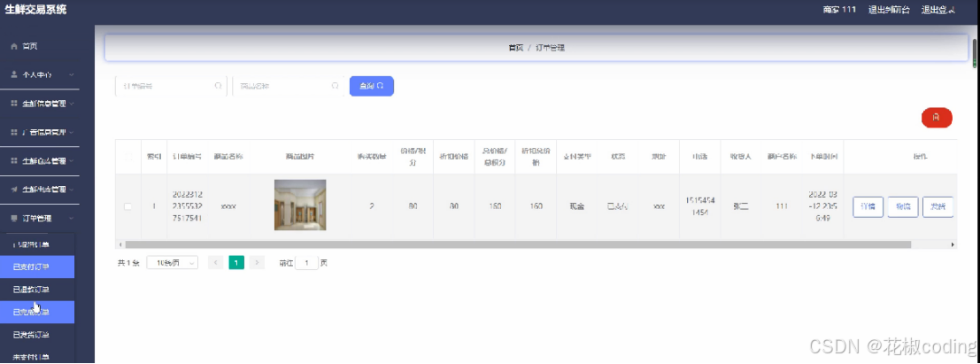
Task: Open the 10条/页 page size dropdown
Action: (173, 263)
